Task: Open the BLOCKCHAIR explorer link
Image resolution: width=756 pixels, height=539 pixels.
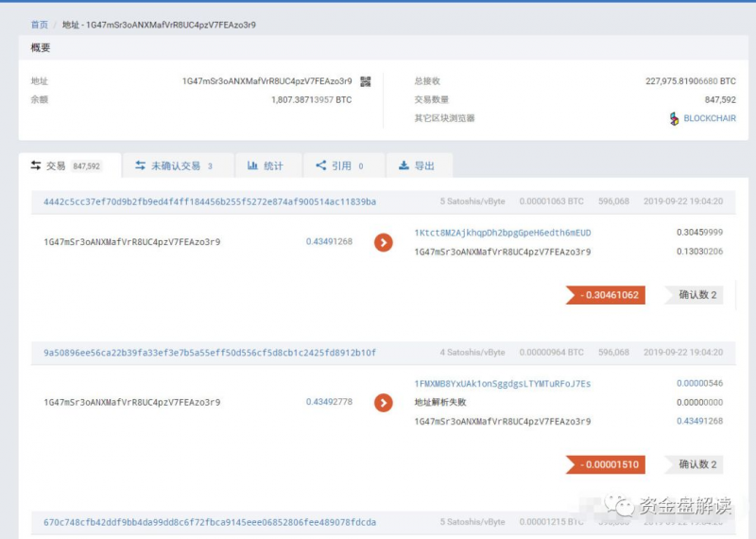Action: 710,118
